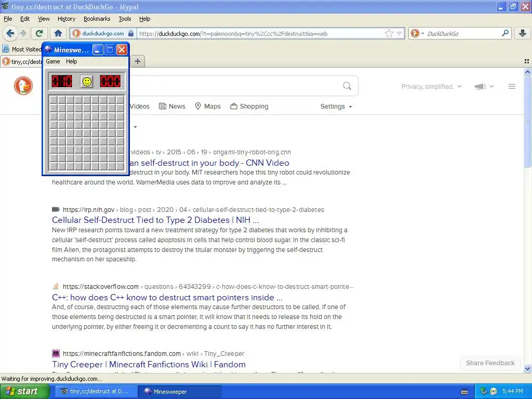Click the padlock security icon in the address bar

131,33
